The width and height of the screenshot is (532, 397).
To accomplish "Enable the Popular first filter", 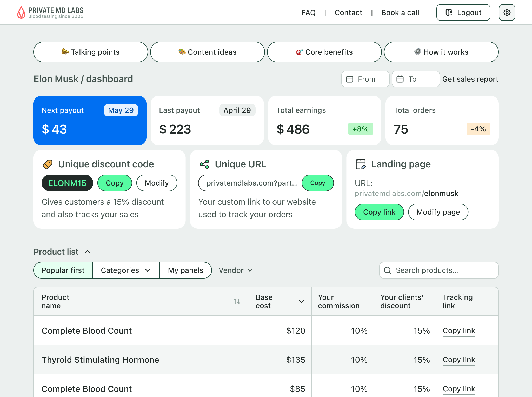I will 63,270.
